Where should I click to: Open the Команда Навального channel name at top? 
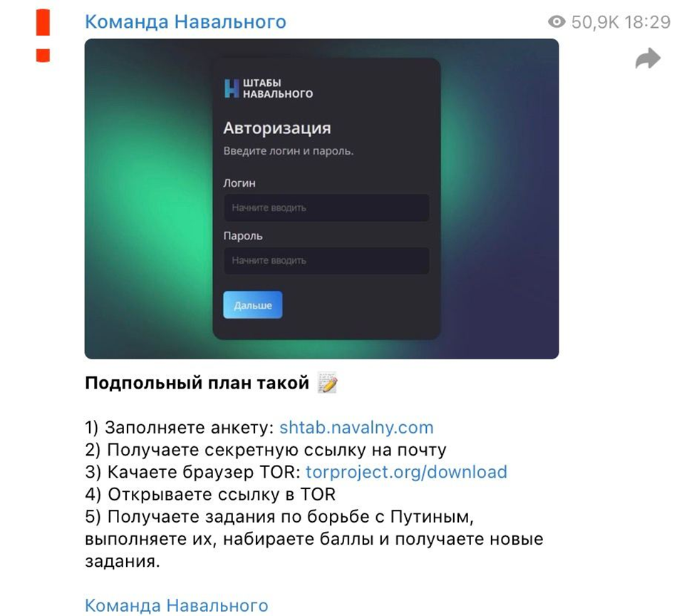coord(185,21)
